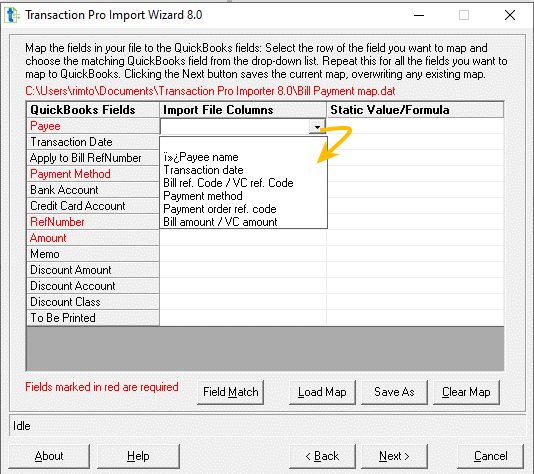534x474 pixels.
Task: Click Static Value cell for Discount Class
Action: (x=415, y=302)
